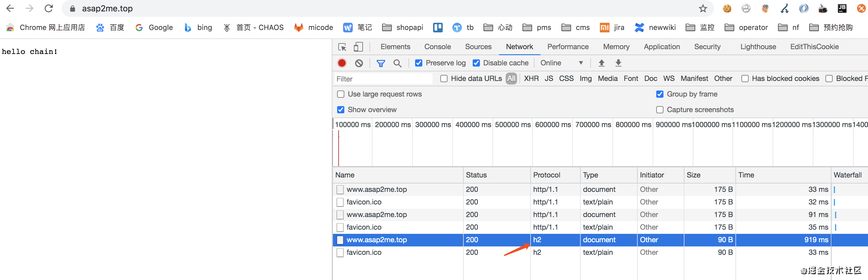The height and width of the screenshot is (280, 868).
Task: Sort requests by the Time column header
Action: point(783,175)
